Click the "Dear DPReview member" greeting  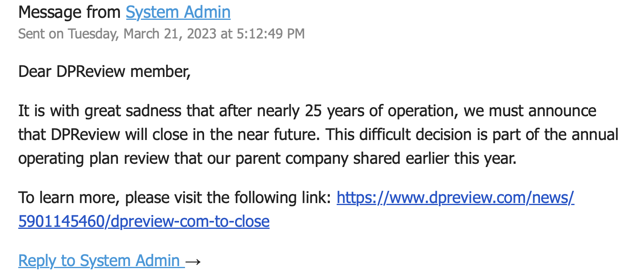104,72
